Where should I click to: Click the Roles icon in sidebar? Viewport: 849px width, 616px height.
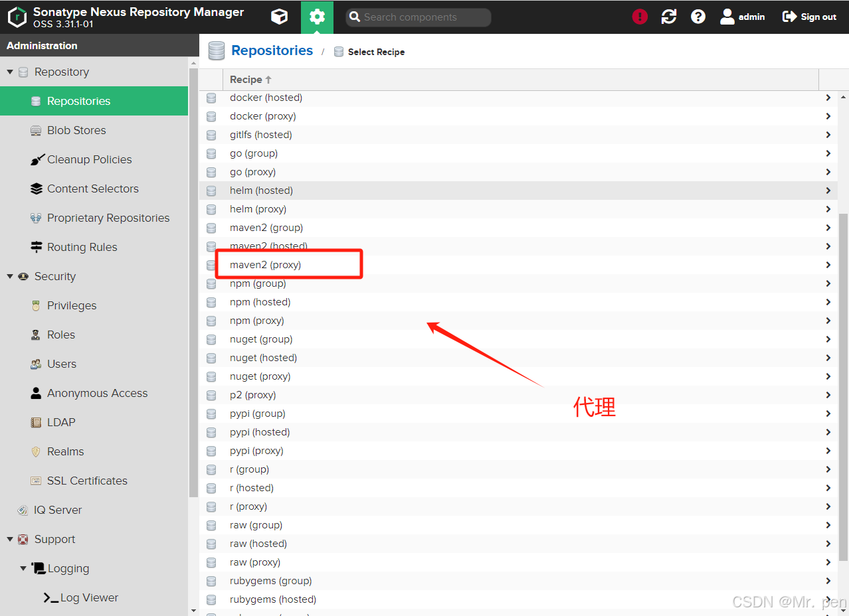click(37, 335)
